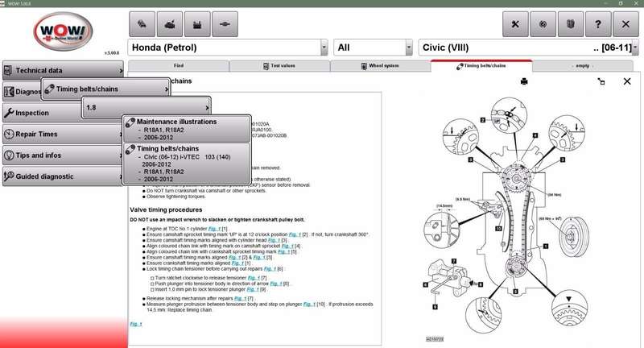Open the Technical data menu

(63, 71)
